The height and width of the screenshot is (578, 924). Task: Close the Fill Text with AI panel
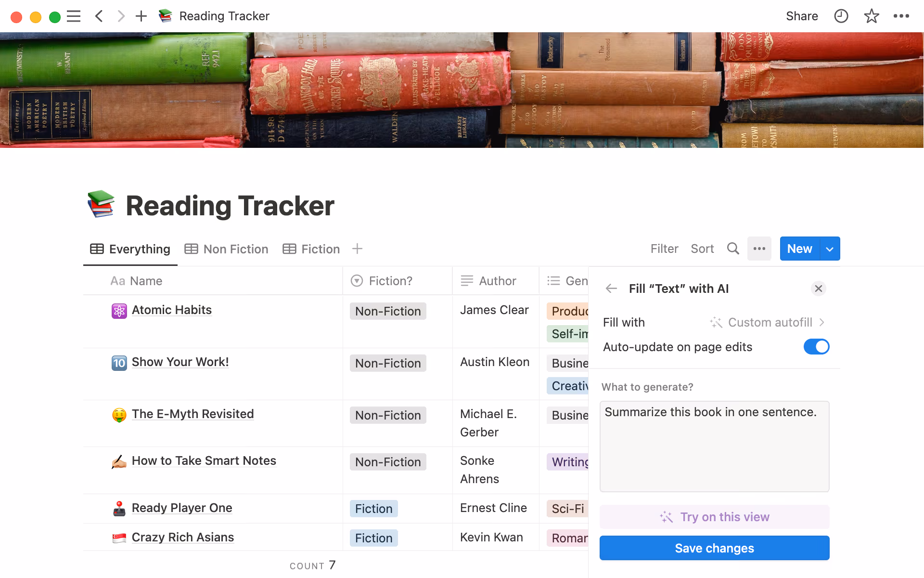[819, 289]
